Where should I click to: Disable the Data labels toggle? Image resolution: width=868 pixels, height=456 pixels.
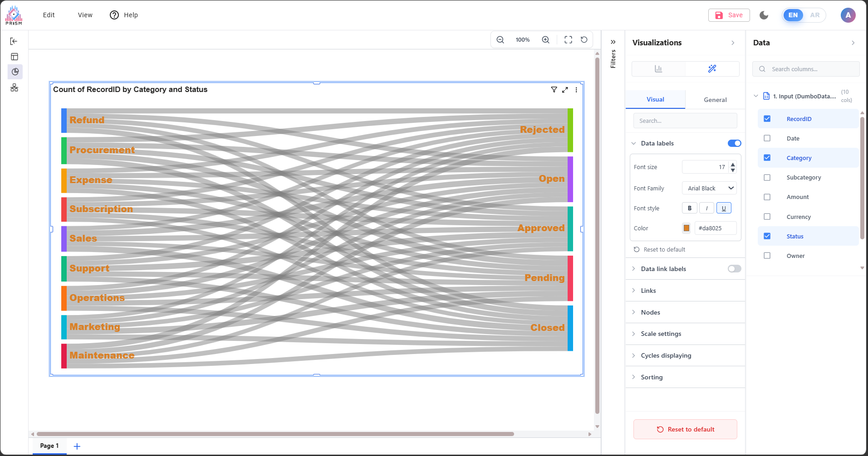point(734,143)
